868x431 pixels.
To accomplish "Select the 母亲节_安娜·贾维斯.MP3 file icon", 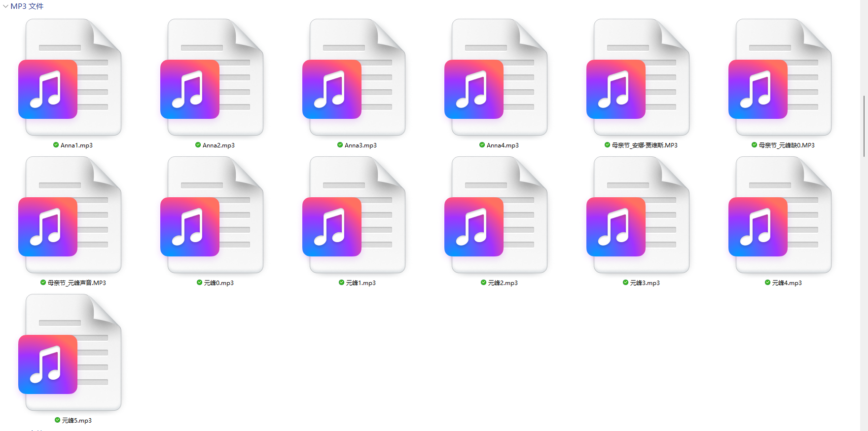I will point(638,77).
